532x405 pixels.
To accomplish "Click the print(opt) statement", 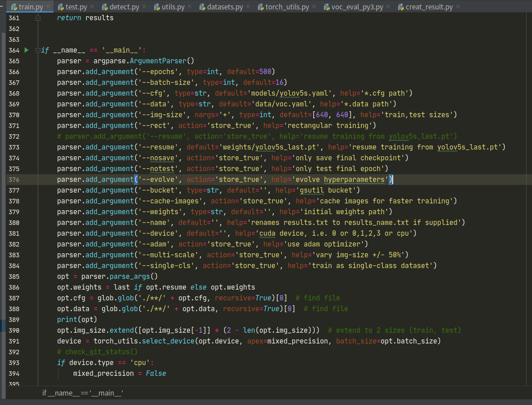I will click(x=77, y=320).
